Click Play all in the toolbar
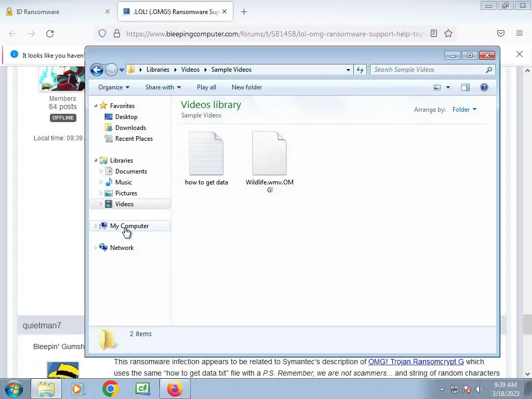The width and height of the screenshot is (532, 399). pos(206,87)
